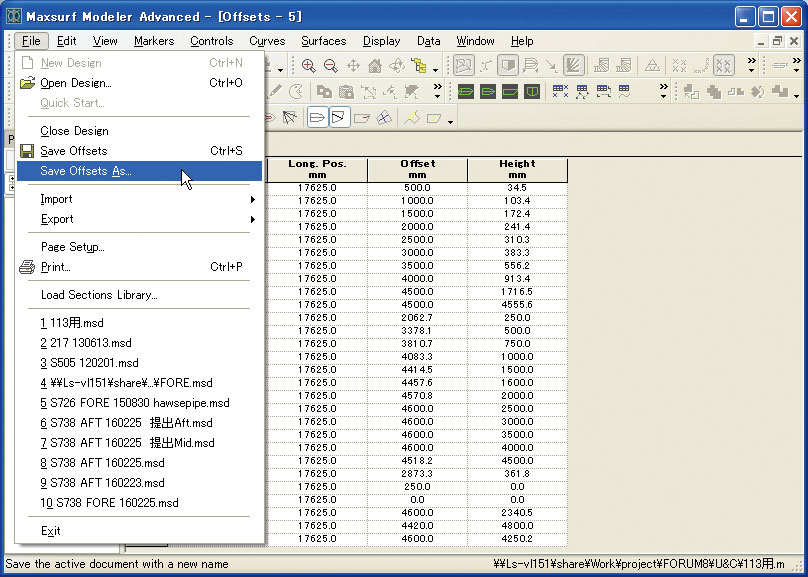Select the Height cell showing 4555.6
The width and height of the screenshot is (808, 577).
point(517,304)
